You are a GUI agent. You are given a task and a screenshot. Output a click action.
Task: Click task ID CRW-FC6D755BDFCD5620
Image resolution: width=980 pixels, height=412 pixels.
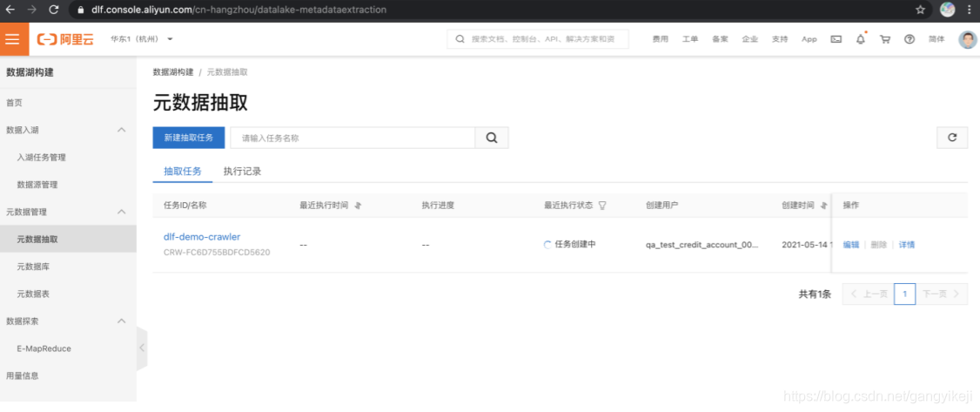[217, 253]
